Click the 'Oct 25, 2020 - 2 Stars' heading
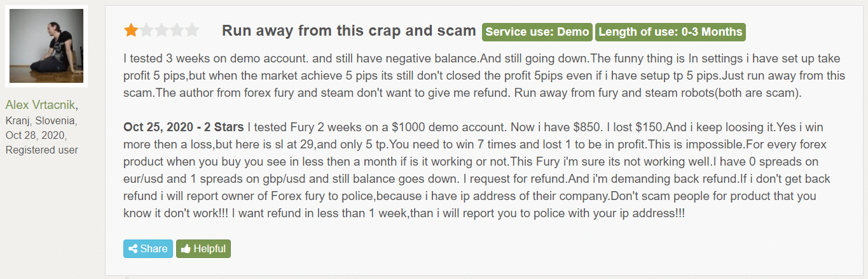 click(x=184, y=127)
